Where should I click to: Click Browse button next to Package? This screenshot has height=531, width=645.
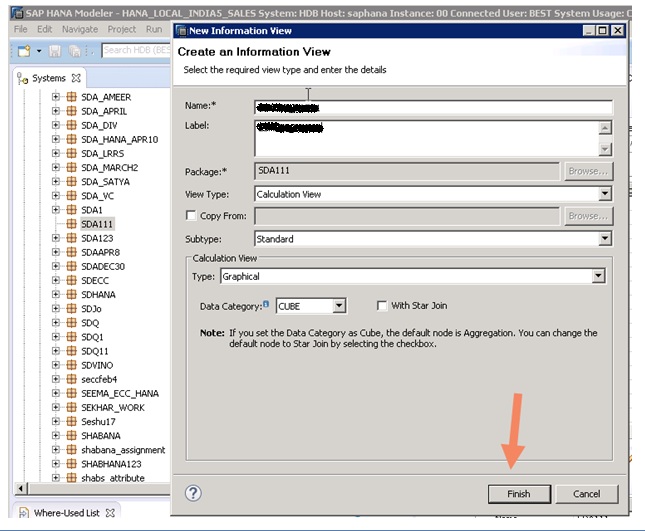588,171
